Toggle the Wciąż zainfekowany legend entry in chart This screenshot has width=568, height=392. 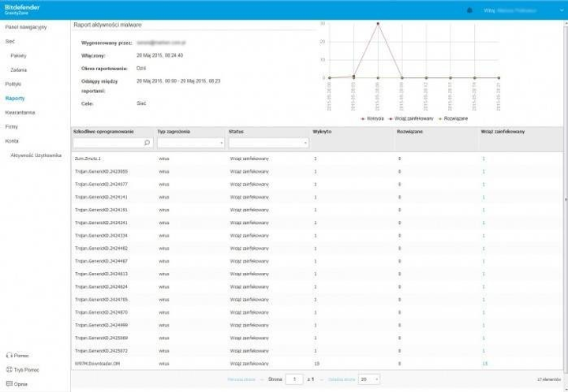pyautogui.click(x=411, y=118)
